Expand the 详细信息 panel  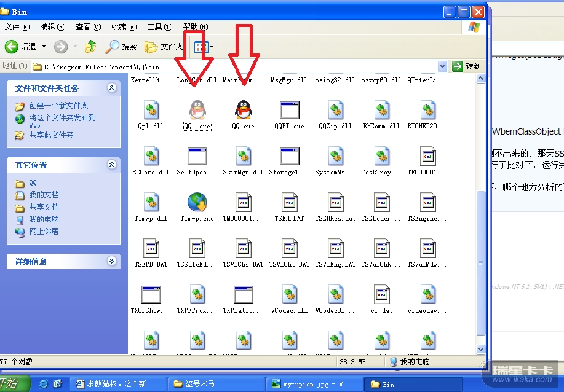pos(112,261)
